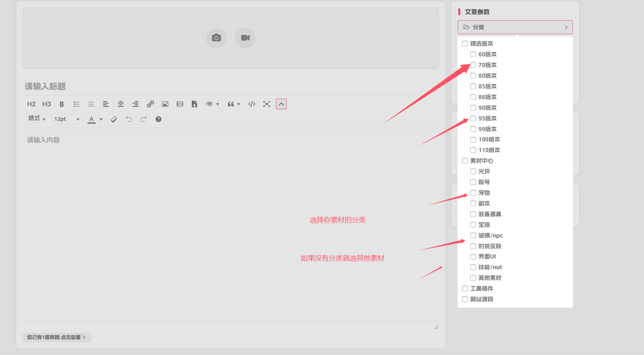Enable the 85版本 checkbox

coord(473,86)
